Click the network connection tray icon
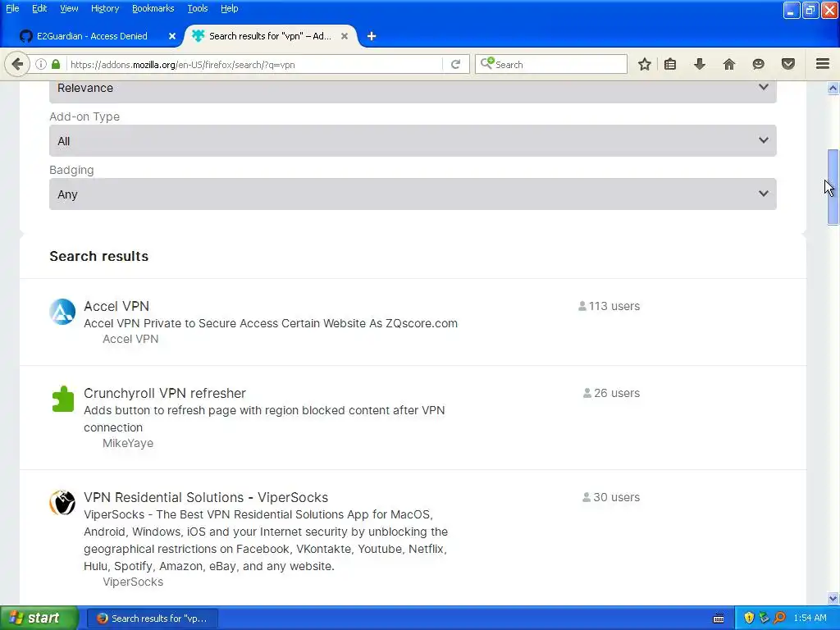Screen dimensions: 840x630 point(764,618)
